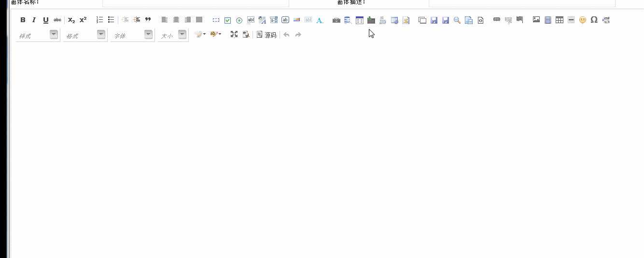This screenshot has height=258, width=644.
Task: Click the dashed rectangle form icon
Action: [216, 20]
